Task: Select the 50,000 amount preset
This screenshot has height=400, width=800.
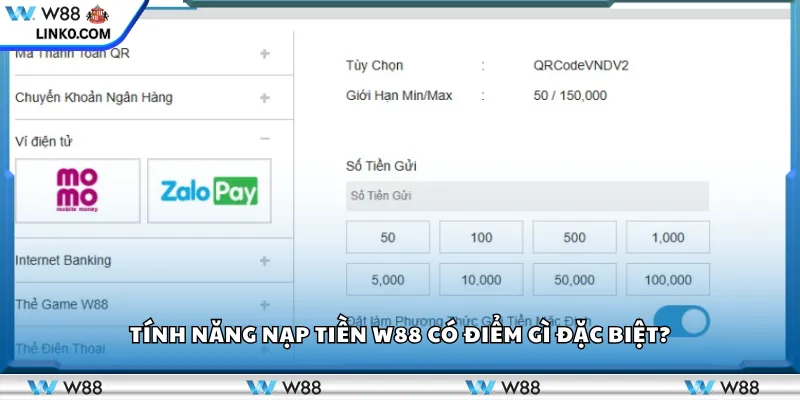Action: point(574,280)
